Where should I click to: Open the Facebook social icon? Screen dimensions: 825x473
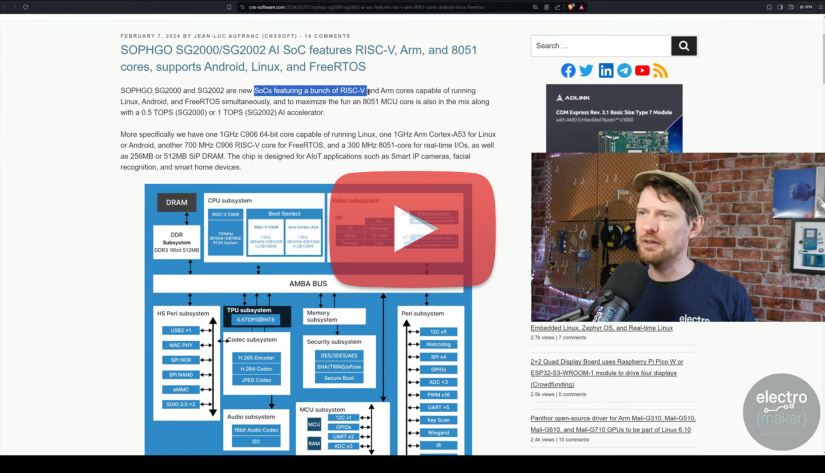568,71
